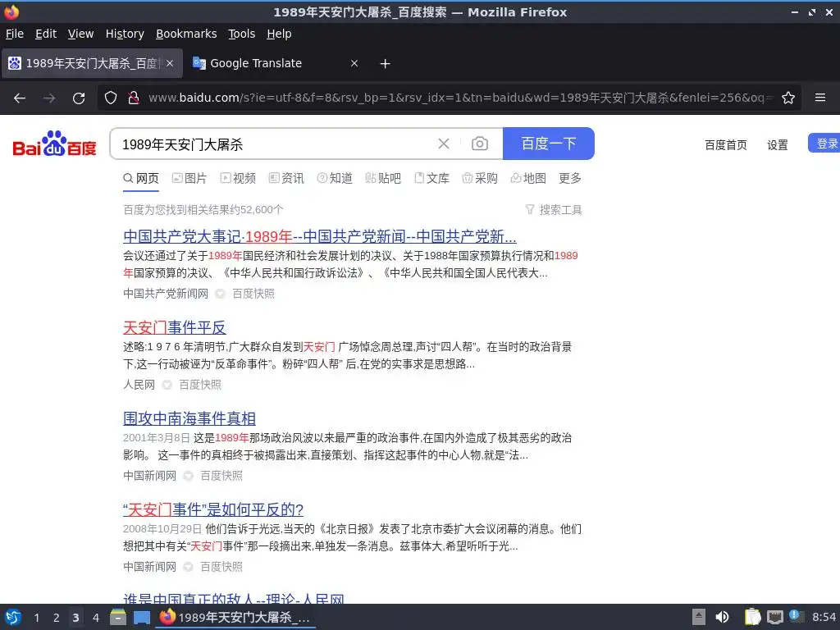Bookmark this page with the star
Screen dimensions: 840x630
click(788, 98)
